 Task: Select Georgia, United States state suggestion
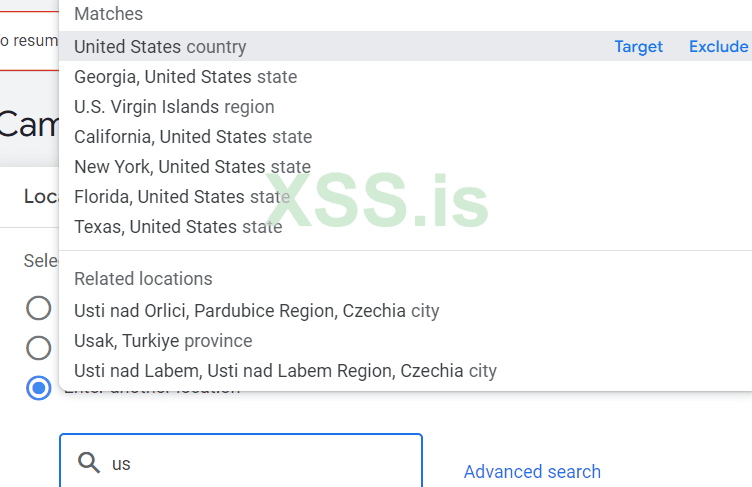click(x=185, y=77)
